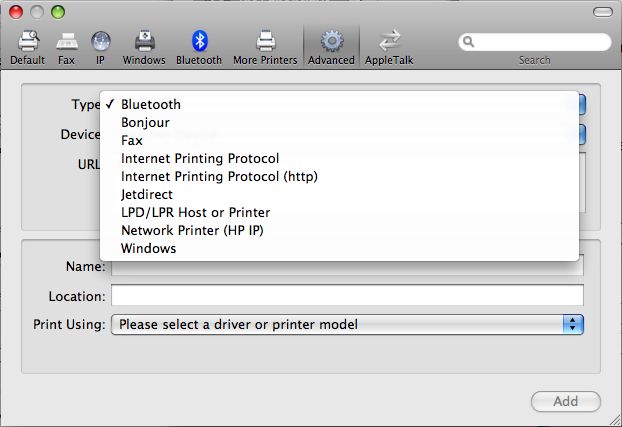Image resolution: width=622 pixels, height=427 pixels.
Task: Click the Advanced gear icon
Action: coord(332,40)
